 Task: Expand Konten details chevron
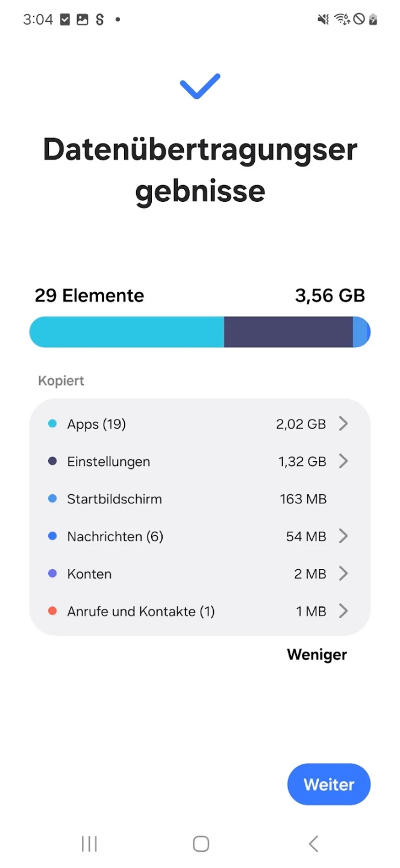pyautogui.click(x=343, y=573)
